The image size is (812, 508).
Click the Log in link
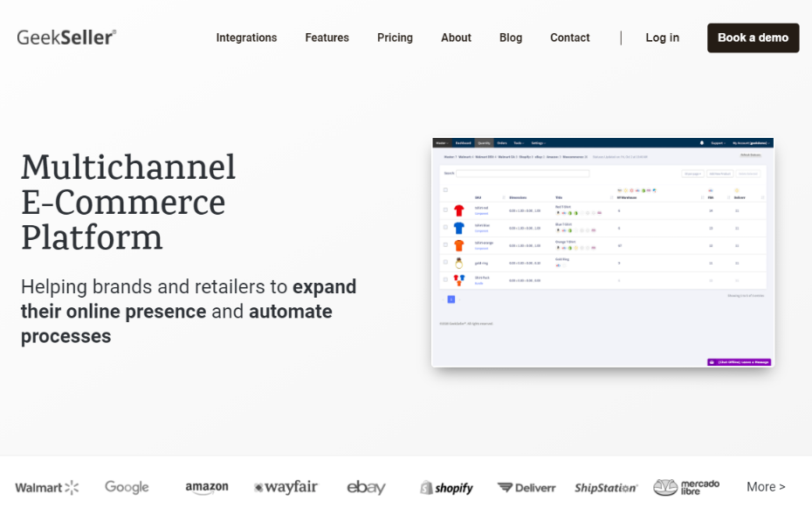pyautogui.click(x=662, y=38)
